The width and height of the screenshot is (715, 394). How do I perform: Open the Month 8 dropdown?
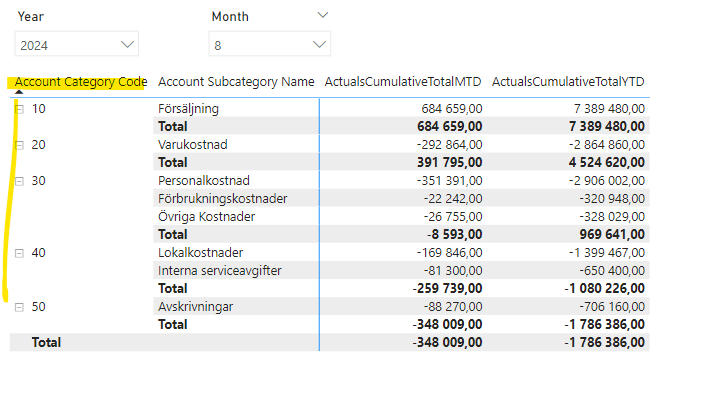coord(269,44)
